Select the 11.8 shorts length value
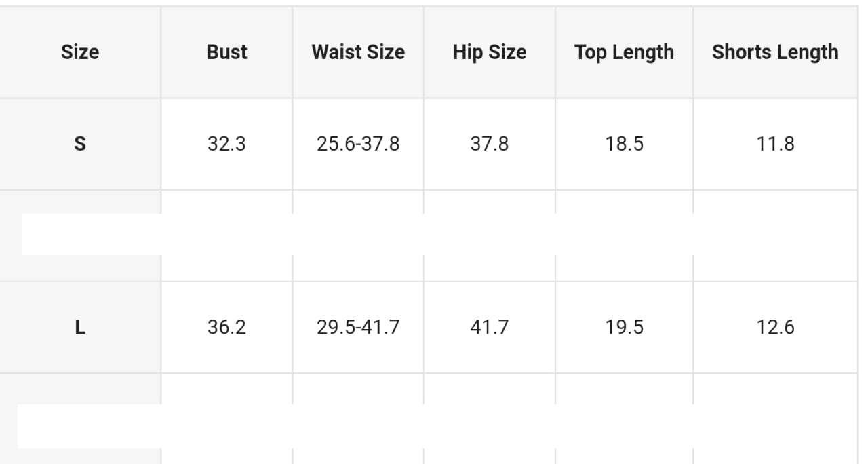Viewport: 868px width, 464px height. click(775, 144)
